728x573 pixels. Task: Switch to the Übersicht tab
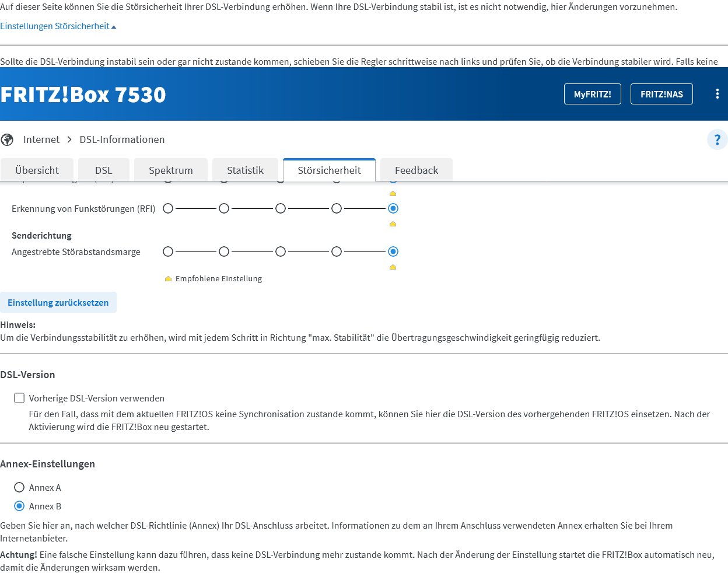(x=37, y=170)
